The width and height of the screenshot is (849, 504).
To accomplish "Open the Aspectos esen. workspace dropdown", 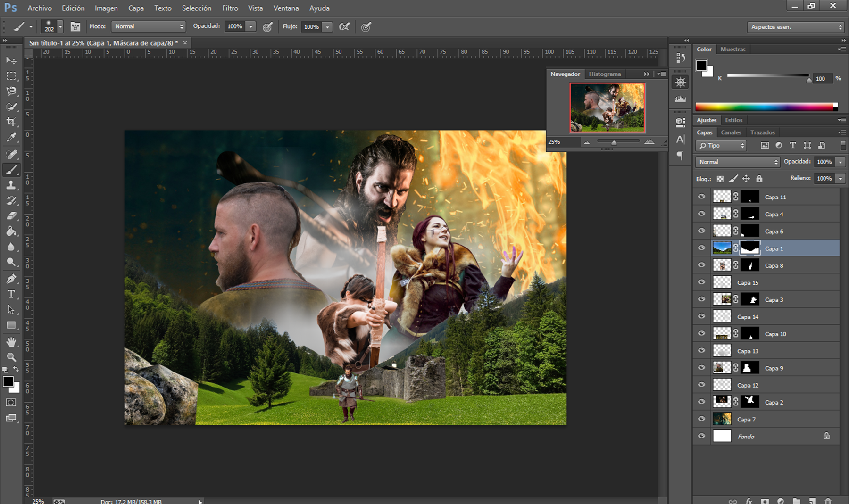I will click(x=795, y=27).
